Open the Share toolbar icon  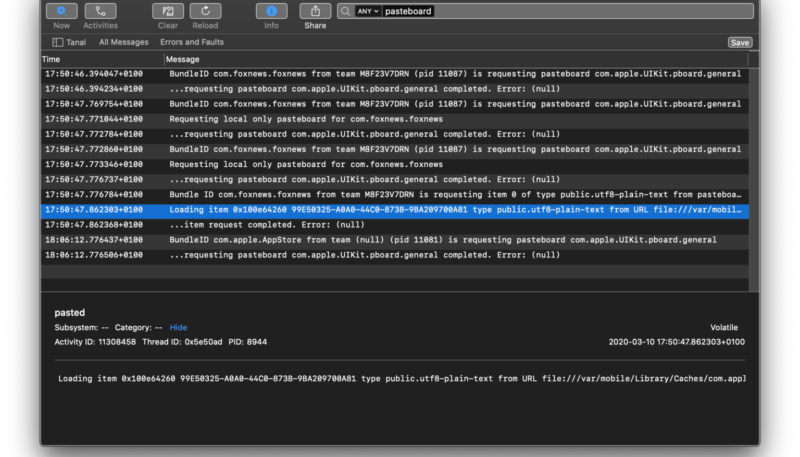tap(315, 11)
